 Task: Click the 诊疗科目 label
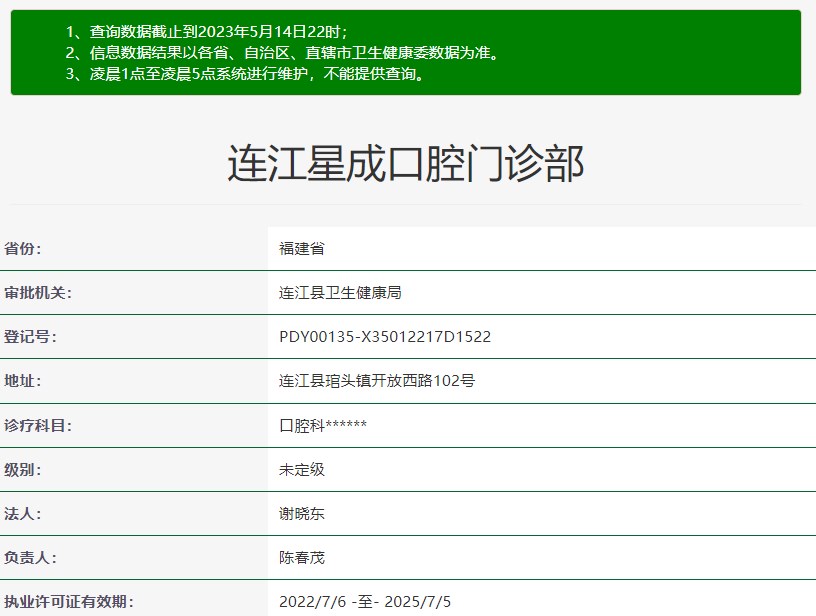pos(37,426)
